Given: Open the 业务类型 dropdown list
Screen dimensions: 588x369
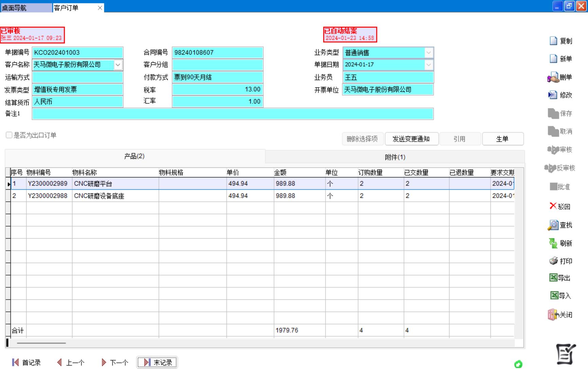Looking at the screenshot, I should point(429,53).
